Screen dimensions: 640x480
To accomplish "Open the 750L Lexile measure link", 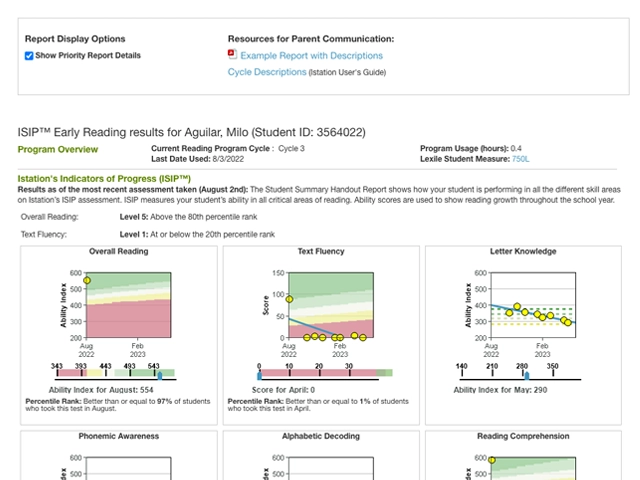I will point(520,159).
